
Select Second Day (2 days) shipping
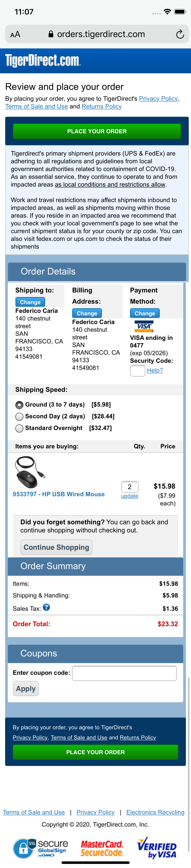tap(19, 416)
